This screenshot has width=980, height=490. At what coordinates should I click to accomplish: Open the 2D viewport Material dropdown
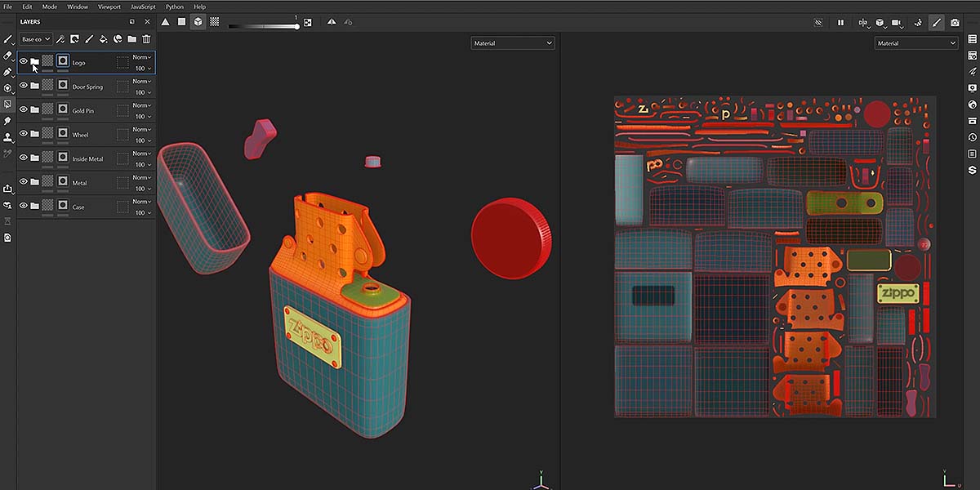[x=916, y=43]
